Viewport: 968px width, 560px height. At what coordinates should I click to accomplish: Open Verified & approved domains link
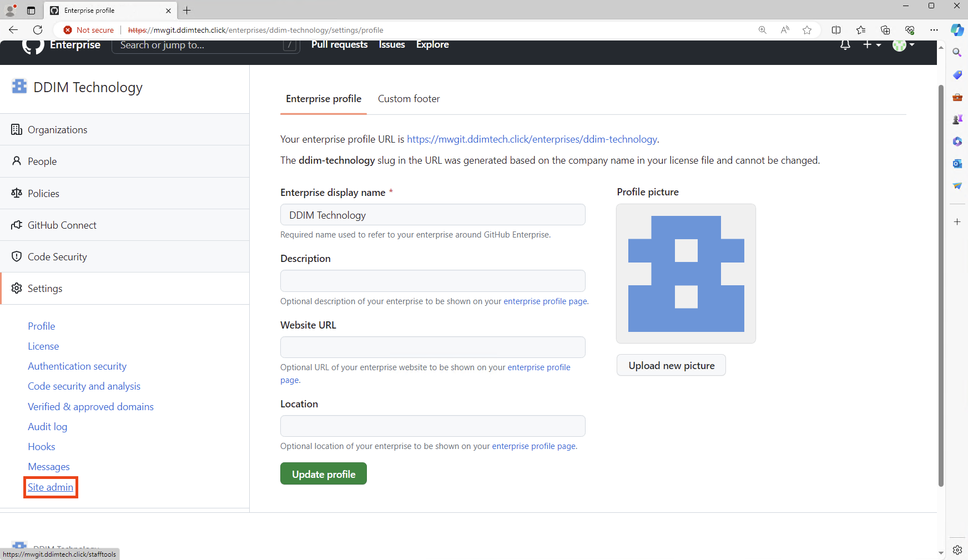click(91, 407)
